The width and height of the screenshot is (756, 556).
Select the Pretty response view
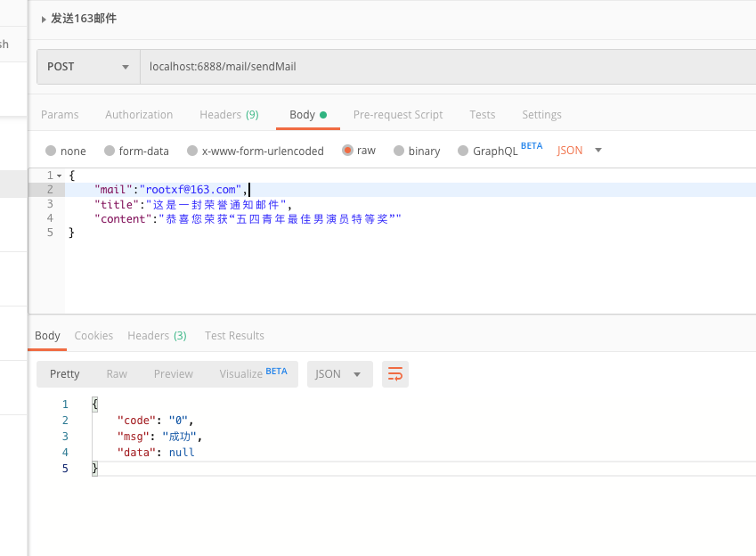click(65, 374)
